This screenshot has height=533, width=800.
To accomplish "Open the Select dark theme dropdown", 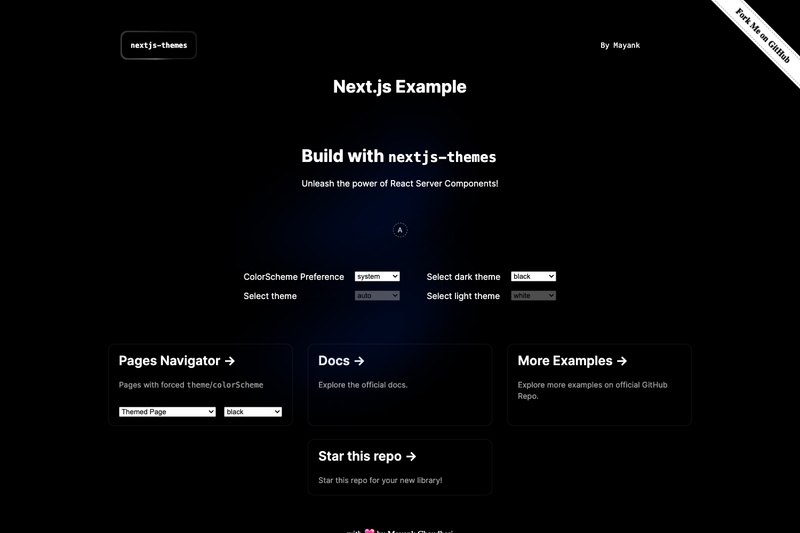I will (x=533, y=276).
